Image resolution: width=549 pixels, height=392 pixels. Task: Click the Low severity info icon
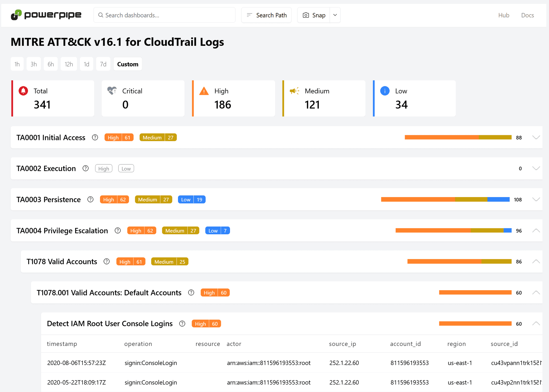click(x=385, y=91)
